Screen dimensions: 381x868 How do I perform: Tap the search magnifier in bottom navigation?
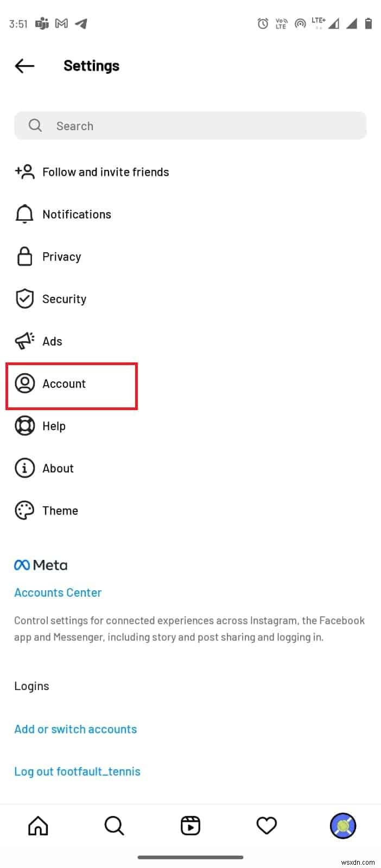click(x=114, y=826)
